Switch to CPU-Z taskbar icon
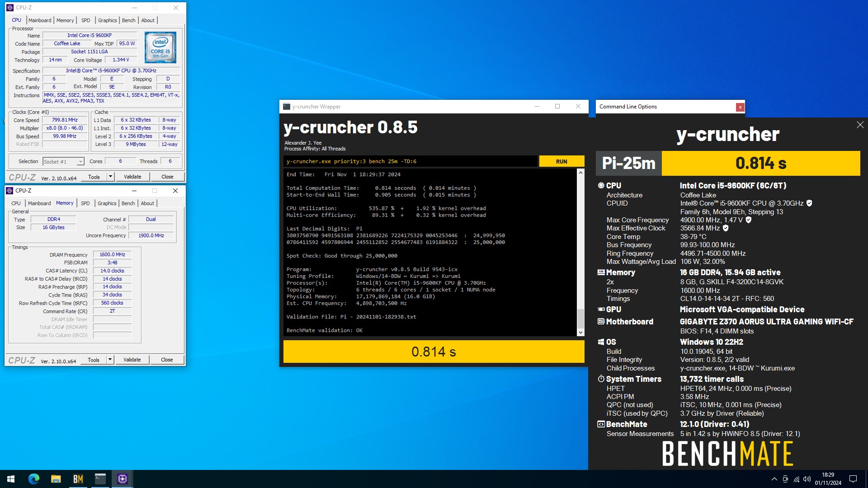 pos(122,479)
